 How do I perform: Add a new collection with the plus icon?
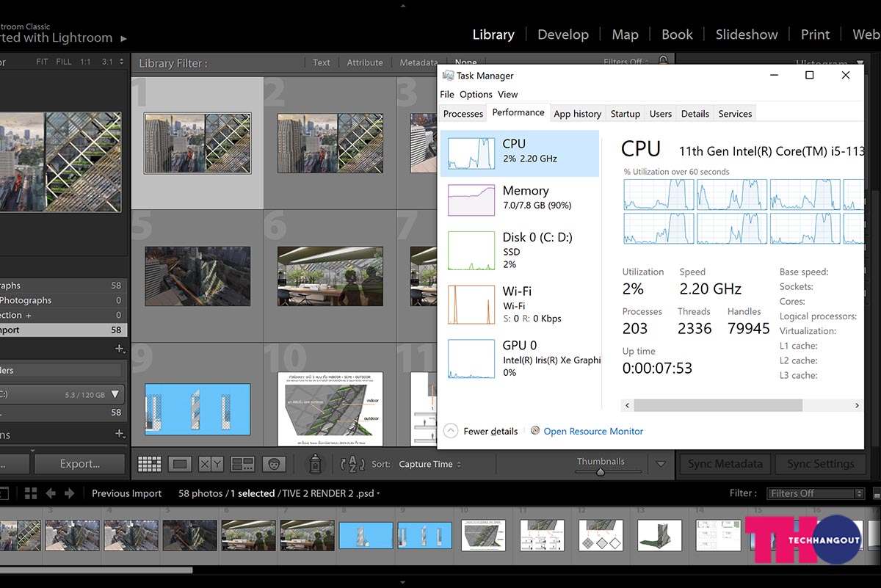coord(120,349)
